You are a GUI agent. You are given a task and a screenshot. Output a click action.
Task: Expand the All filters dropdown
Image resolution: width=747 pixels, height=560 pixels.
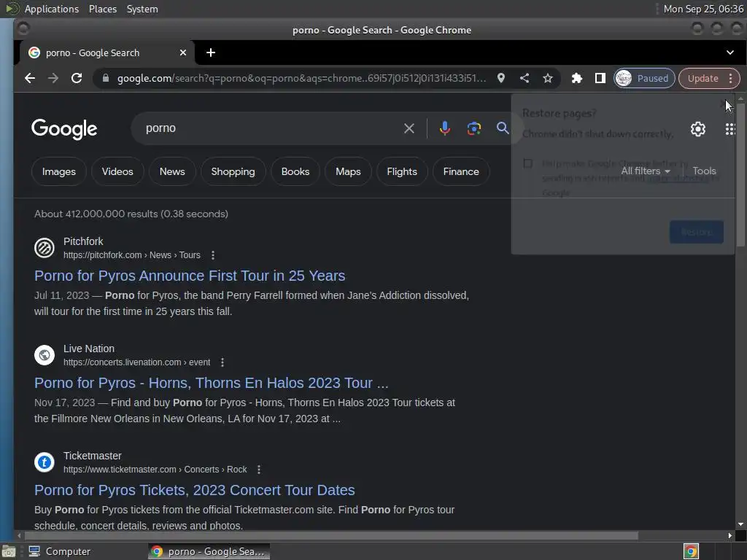click(x=646, y=171)
